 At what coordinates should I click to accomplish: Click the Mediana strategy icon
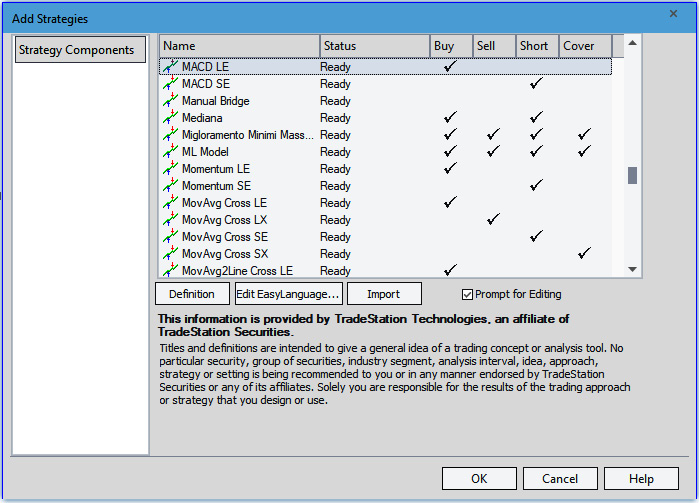[x=170, y=117]
